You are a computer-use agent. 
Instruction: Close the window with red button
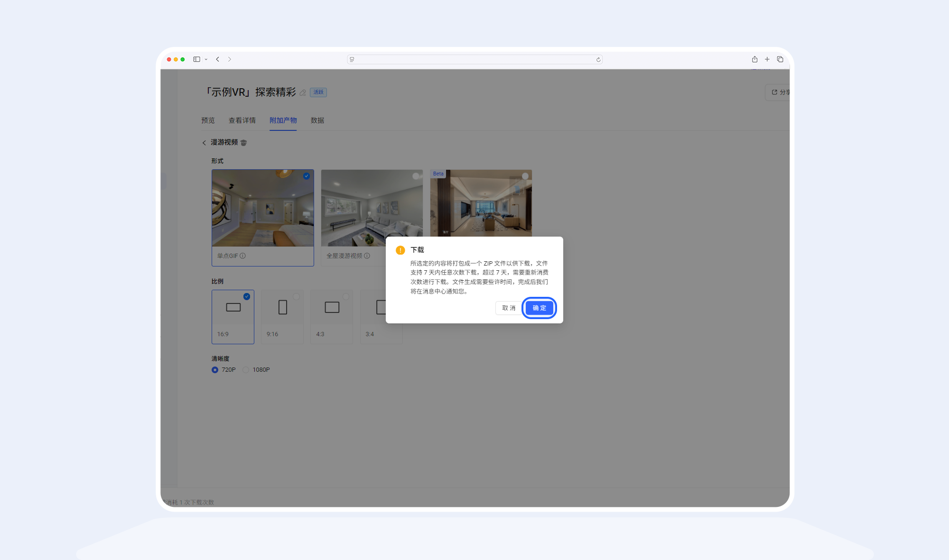169,59
